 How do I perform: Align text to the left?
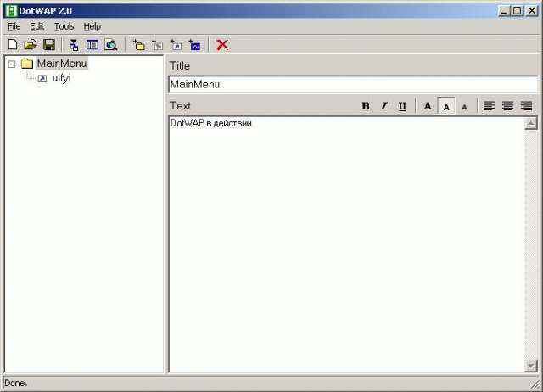point(489,105)
